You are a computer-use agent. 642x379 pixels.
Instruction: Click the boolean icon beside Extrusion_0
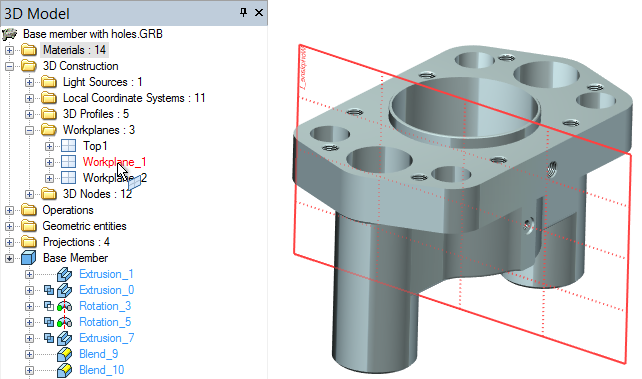[x=49, y=290]
